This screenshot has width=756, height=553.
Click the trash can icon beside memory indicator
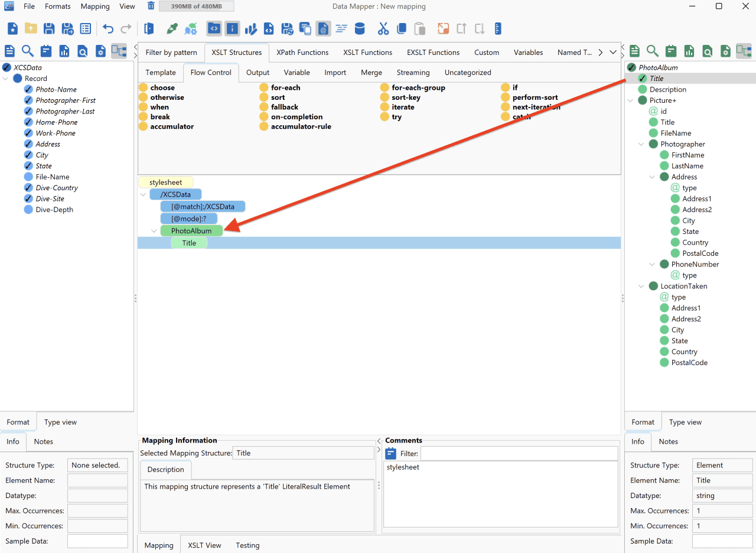point(151,6)
